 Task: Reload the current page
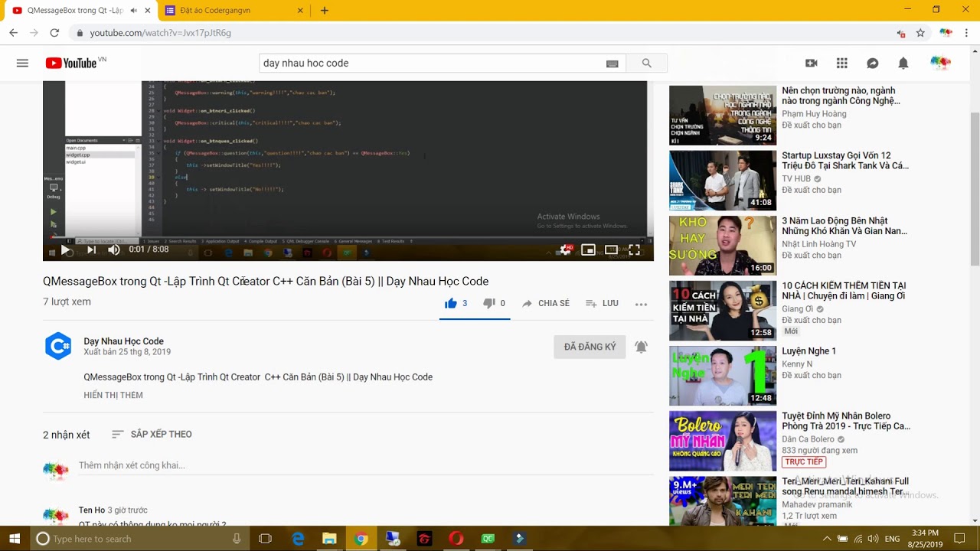point(54,33)
